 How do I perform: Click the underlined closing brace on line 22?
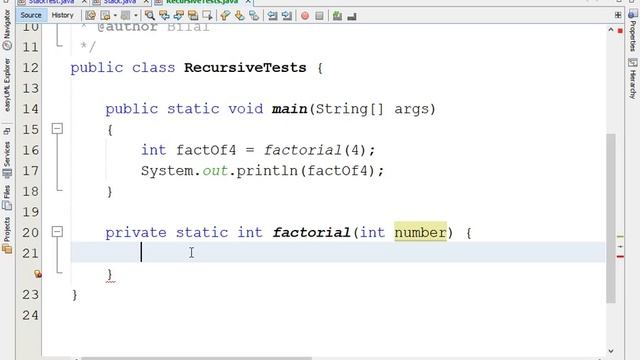110,274
